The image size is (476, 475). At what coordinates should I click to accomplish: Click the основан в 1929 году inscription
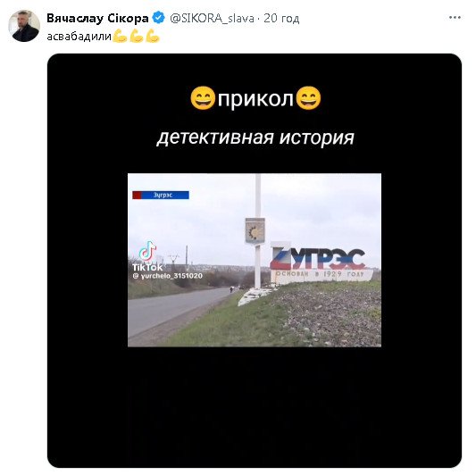[320, 274]
